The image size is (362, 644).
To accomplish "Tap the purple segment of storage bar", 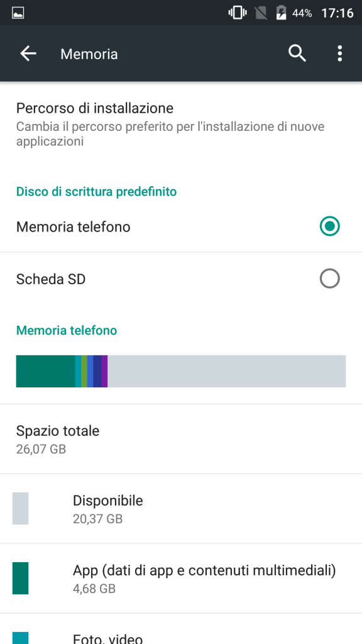I will pos(105,371).
